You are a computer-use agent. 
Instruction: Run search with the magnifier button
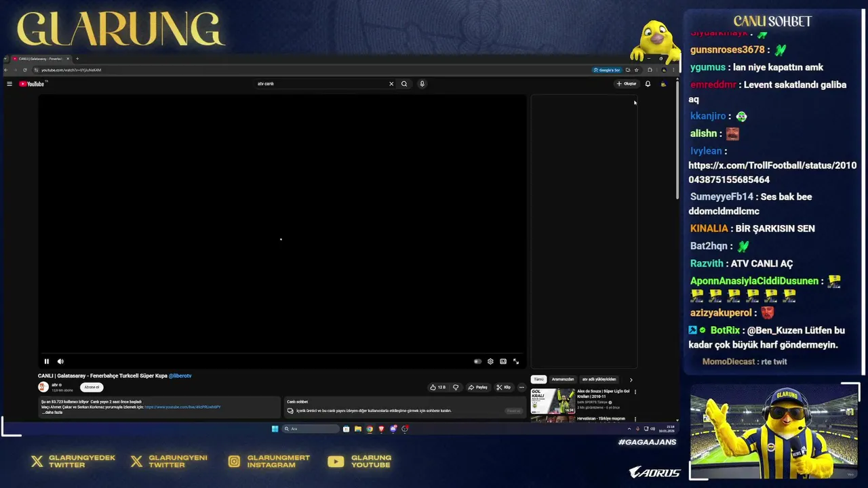tap(404, 84)
